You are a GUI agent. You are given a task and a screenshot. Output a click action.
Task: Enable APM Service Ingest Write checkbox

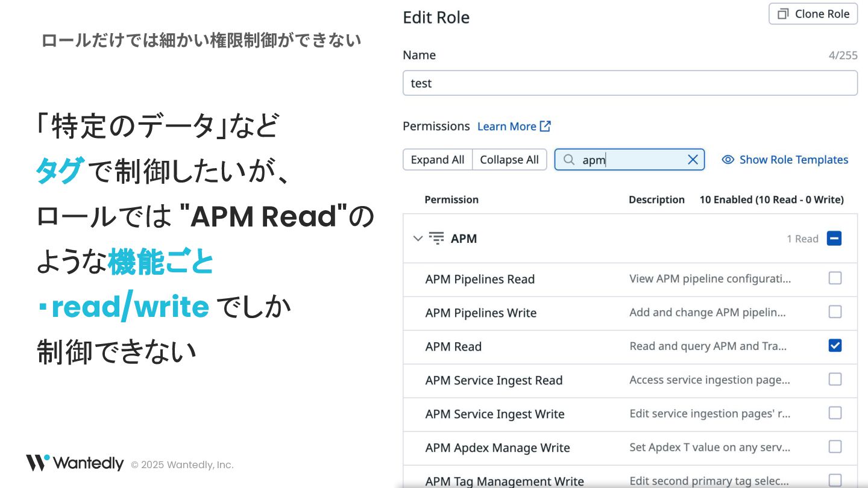point(835,413)
